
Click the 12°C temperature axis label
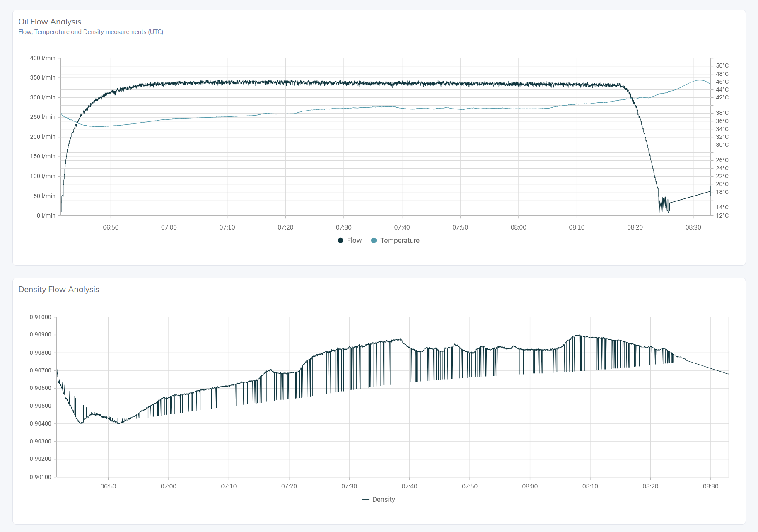pyautogui.click(x=722, y=215)
